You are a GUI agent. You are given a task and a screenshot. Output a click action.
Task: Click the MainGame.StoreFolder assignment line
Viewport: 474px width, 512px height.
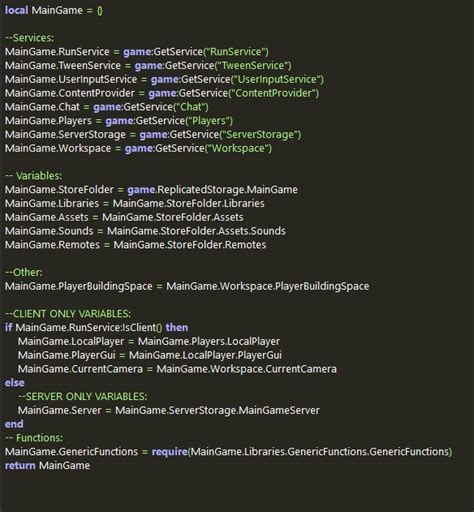[x=151, y=190]
